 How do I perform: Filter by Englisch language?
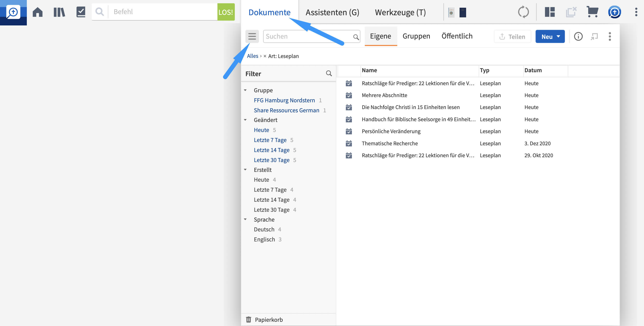(x=264, y=239)
